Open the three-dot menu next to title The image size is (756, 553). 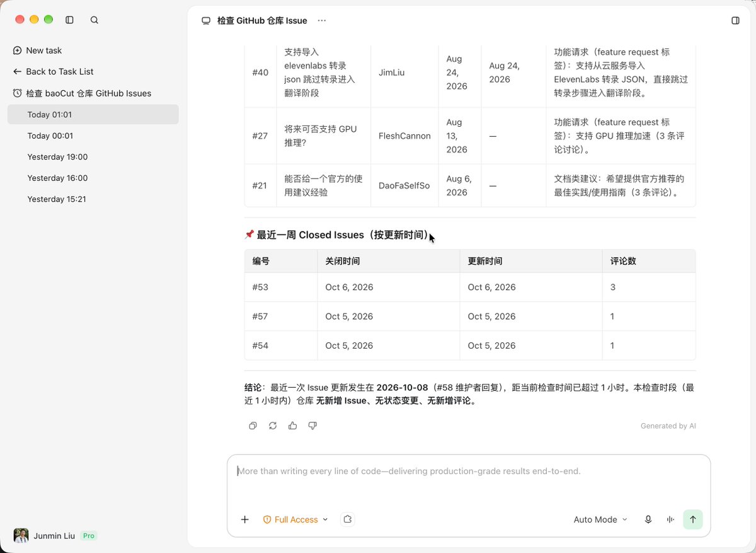pyautogui.click(x=322, y=21)
